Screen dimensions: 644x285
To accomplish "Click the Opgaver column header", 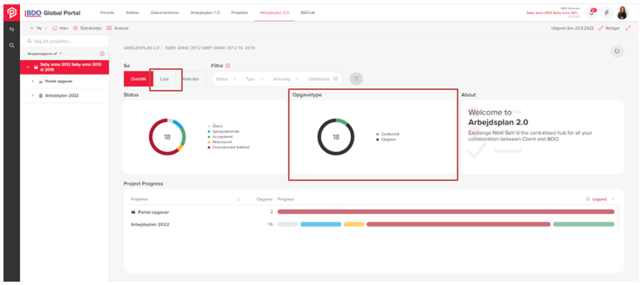I will coord(265,199).
